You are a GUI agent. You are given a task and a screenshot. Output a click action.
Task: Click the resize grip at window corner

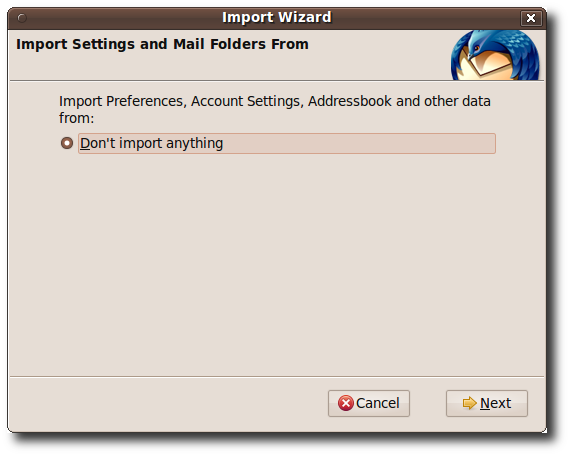pyautogui.click(x=543, y=430)
